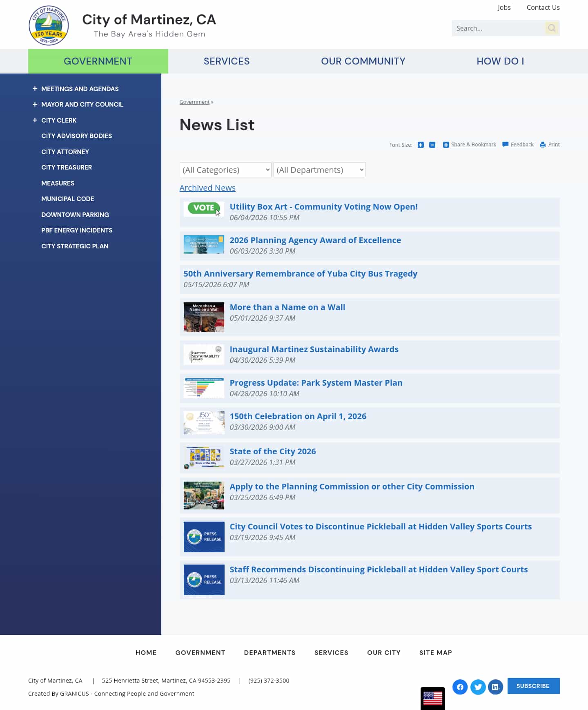The height and width of the screenshot is (710, 588).
Task: Click the US flag language icon
Action: click(433, 699)
